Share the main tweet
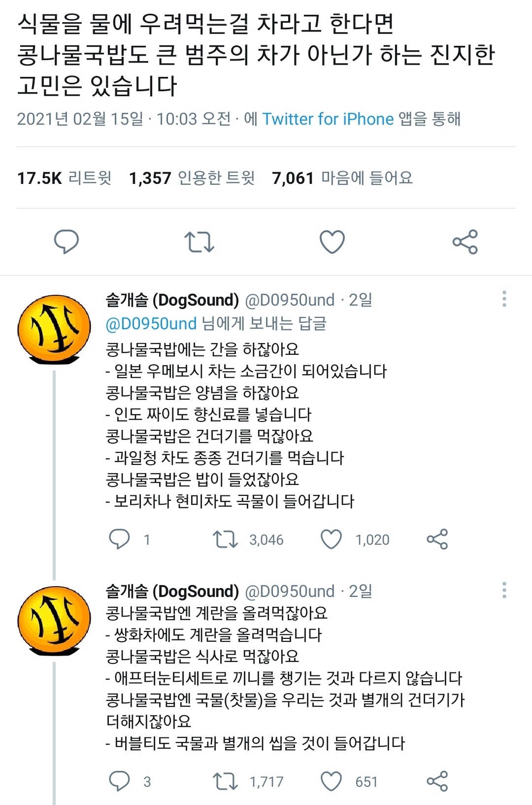The height and width of the screenshot is (805, 532). point(465,242)
